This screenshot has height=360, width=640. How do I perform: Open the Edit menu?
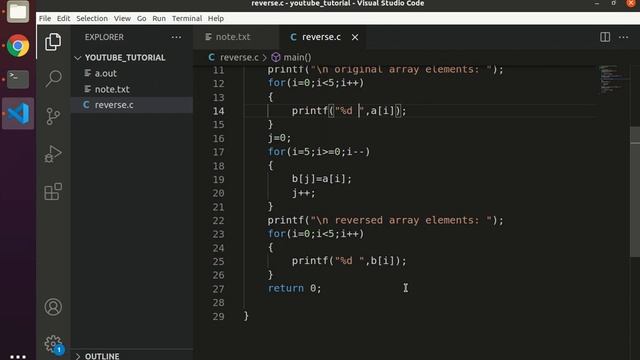[x=63, y=18]
